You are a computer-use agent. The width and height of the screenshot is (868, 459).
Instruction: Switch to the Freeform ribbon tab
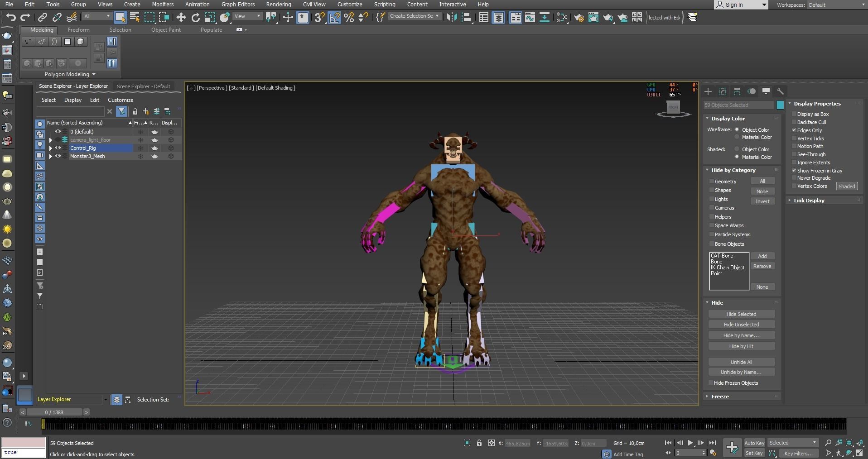pyautogui.click(x=79, y=30)
